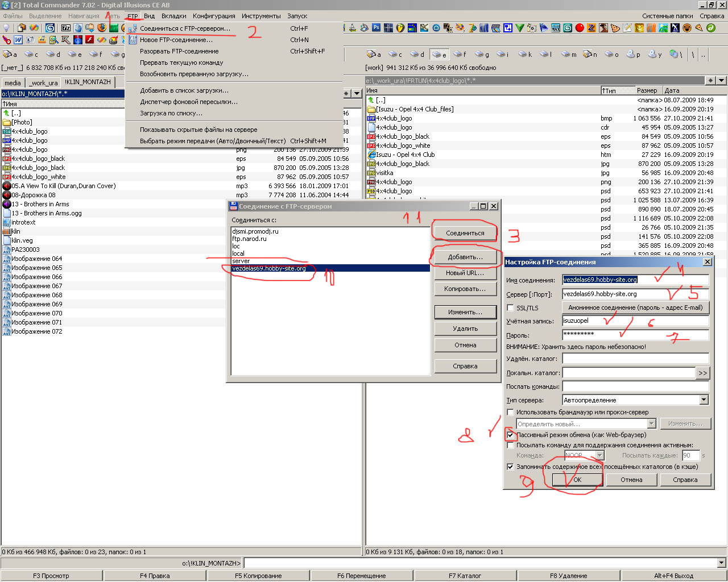Click the 'Удалён. каталог' input field
Screen dimensions: 728x582
635,359
